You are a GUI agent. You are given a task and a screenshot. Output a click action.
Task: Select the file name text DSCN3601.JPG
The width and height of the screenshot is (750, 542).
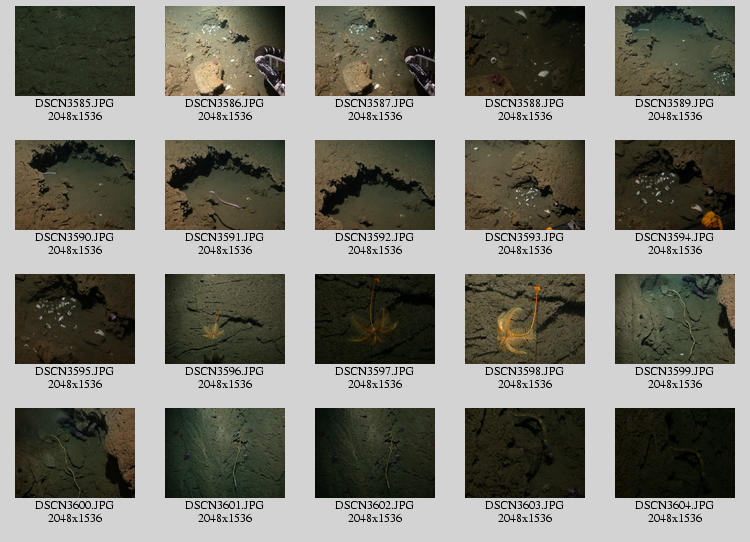point(225,505)
